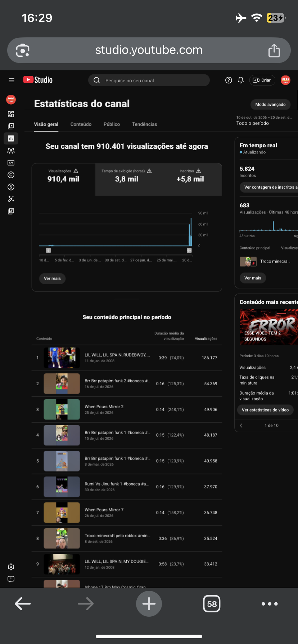Go to previous recent content with left chevron
The width and height of the screenshot is (298, 644).
tap(241, 425)
